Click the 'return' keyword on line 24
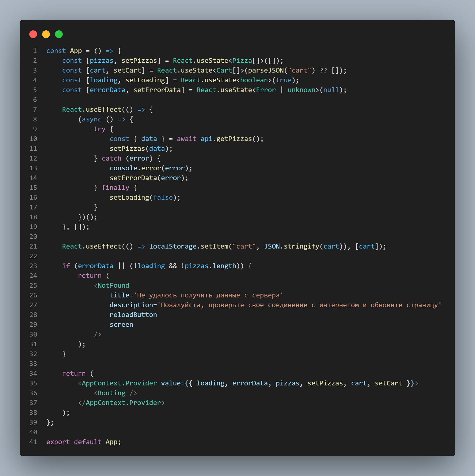Screen dimensions: 475x476 (x=90, y=276)
